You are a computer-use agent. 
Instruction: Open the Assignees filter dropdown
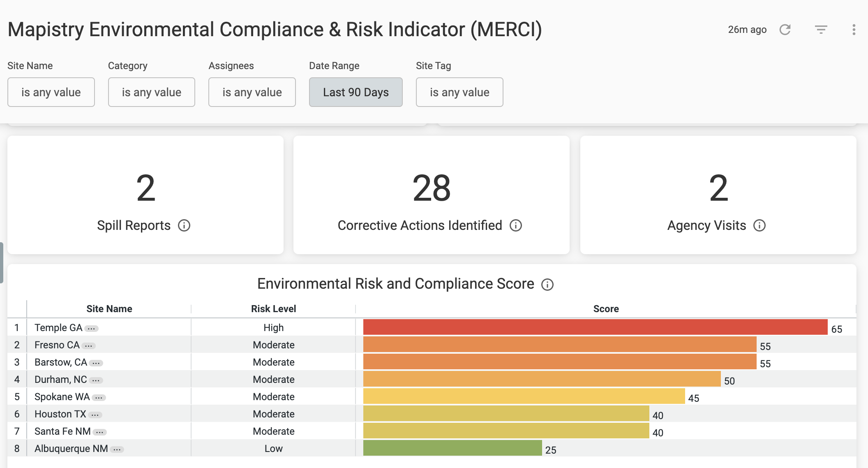(252, 92)
